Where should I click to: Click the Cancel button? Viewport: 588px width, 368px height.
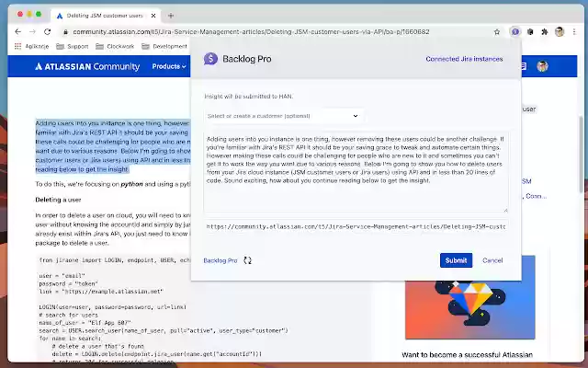click(492, 260)
